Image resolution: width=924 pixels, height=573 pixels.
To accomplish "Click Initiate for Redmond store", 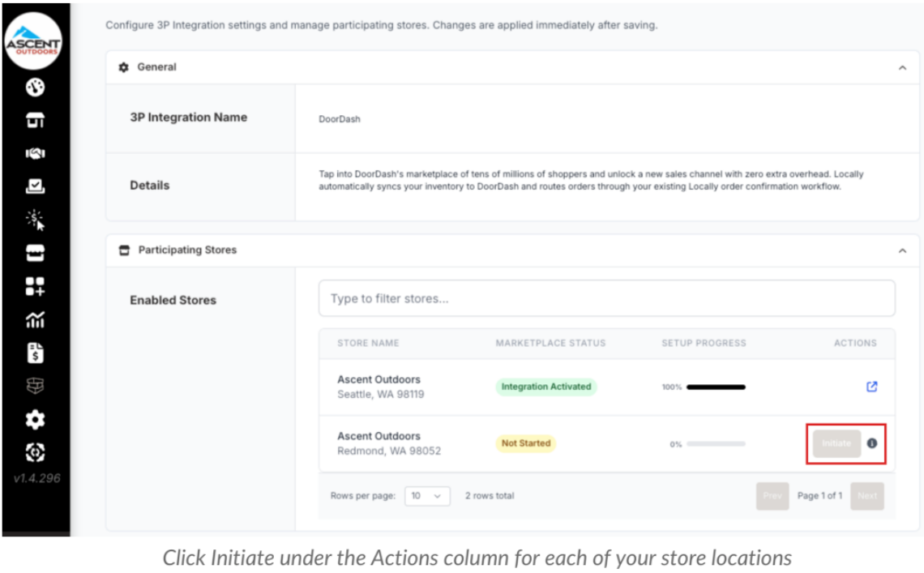I will click(836, 443).
